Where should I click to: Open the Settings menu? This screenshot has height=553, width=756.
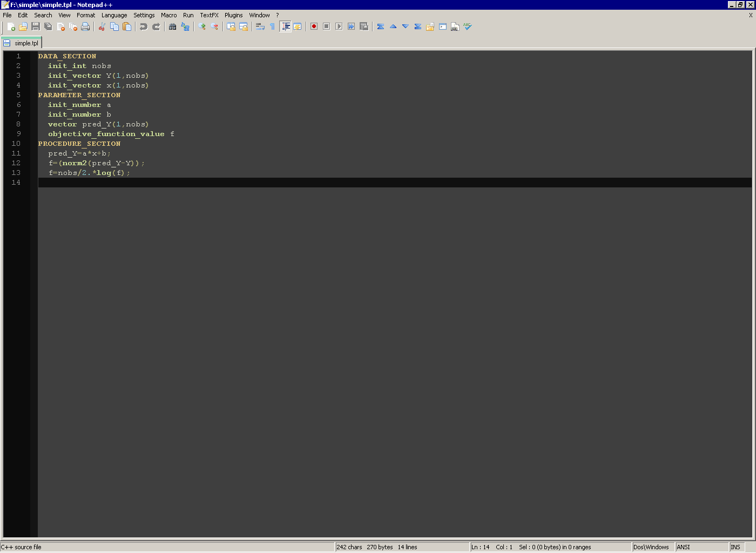(x=144, y=15)
